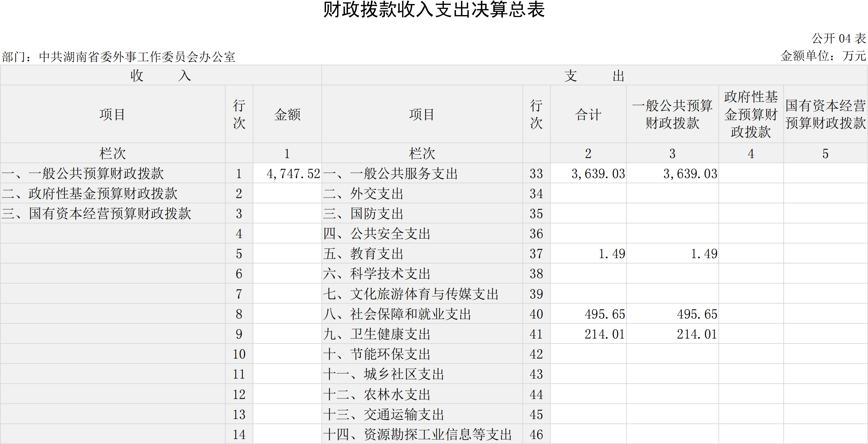The image size is (868, 444).
Task: Click row number 33 in expenditure 行次
Action: click(x=536, y=173)
